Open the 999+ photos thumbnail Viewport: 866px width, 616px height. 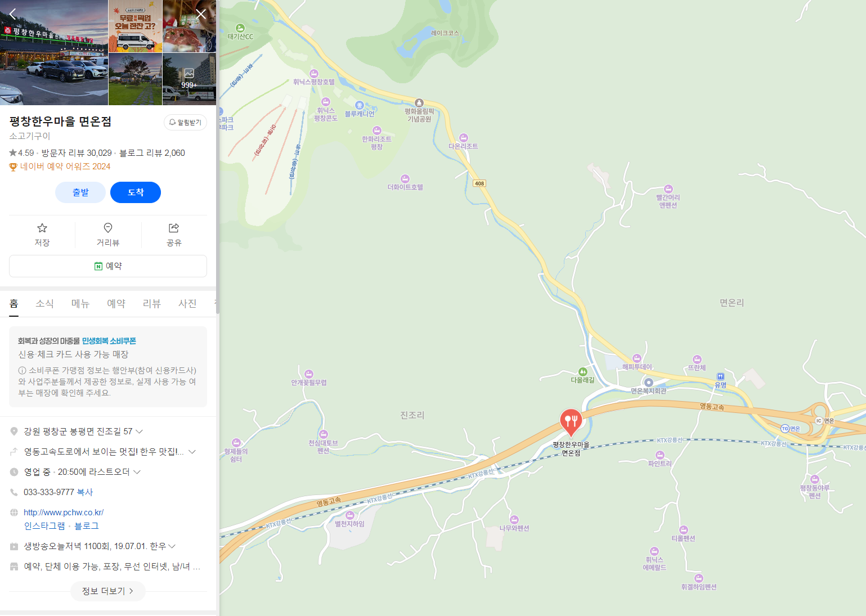click(x=189, y=79)
